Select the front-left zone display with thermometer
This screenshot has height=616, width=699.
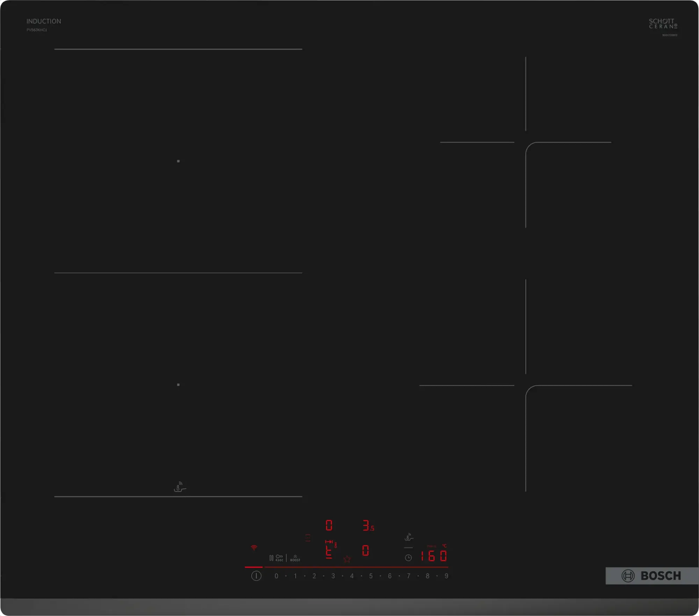click(x=331, y=550)
